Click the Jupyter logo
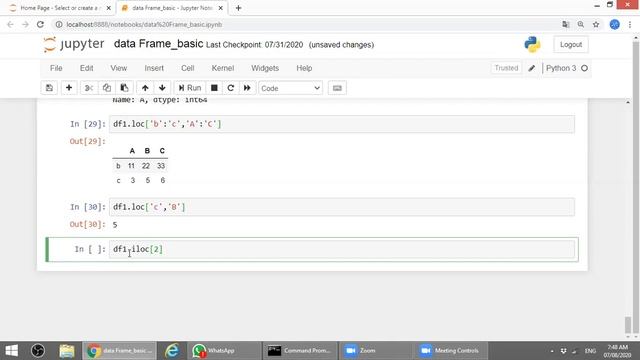The image size is (640, 360). pyautogui.click(x=74, y=44)
